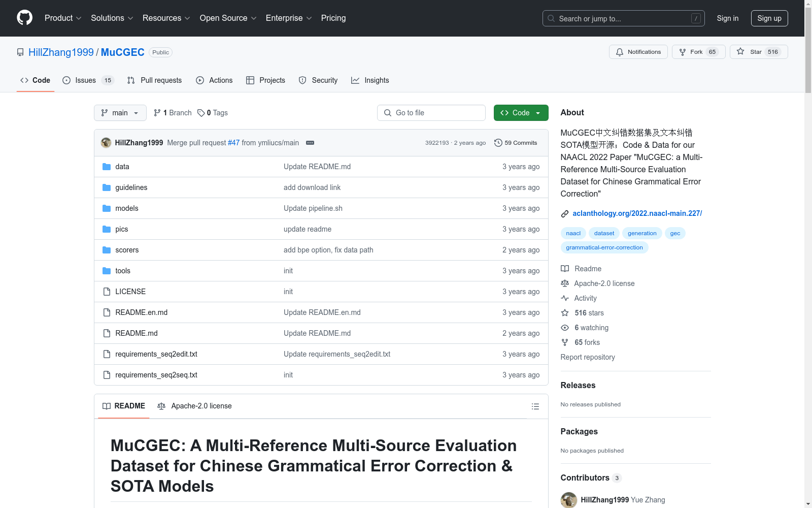Open the Solutions dropdown menu
This screenshot has width=812, height=508.
pos(112,18)
